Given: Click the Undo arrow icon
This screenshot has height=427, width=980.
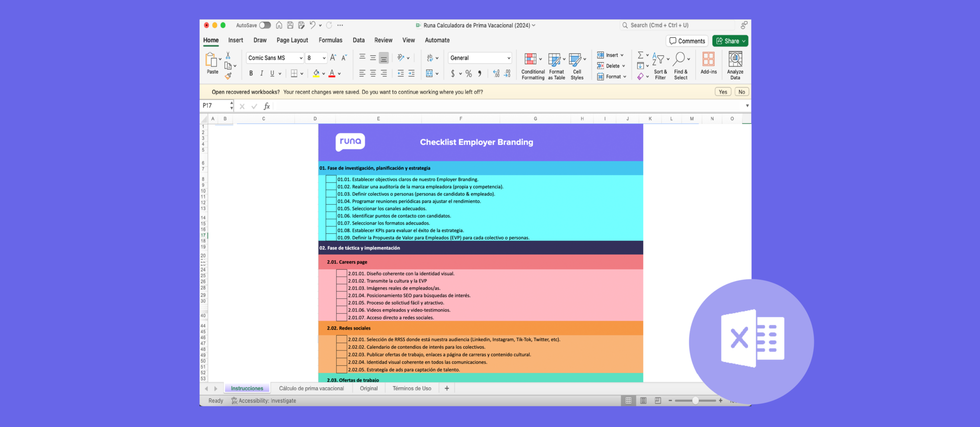Looking at the screenshot, I should point(312,25).
